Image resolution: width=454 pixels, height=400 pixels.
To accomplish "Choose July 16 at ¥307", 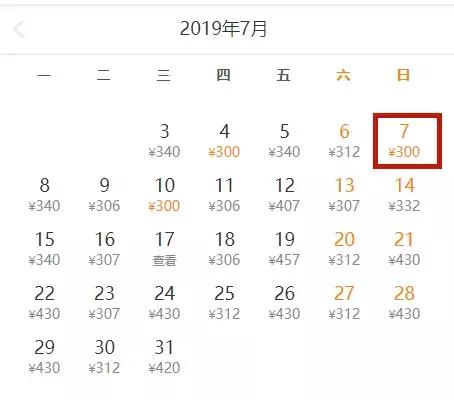I will pos(104,249).
